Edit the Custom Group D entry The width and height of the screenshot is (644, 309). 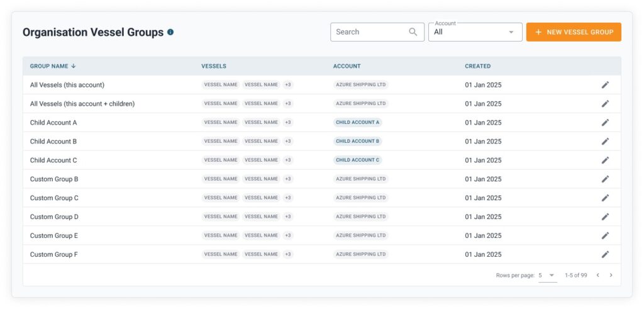click(x=605, y=217)
